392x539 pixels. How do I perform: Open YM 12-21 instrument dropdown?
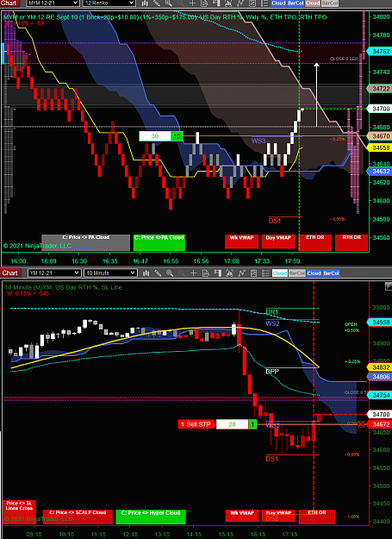click(x=54, y=273)
